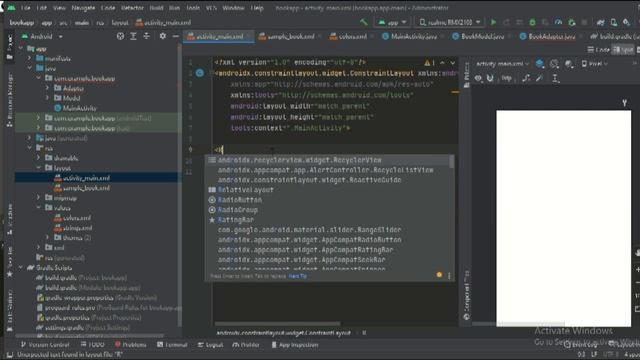Viewport: 640px width, 360px height.
Task: Open the Problems tool window
Action: [x=130, y=345]
